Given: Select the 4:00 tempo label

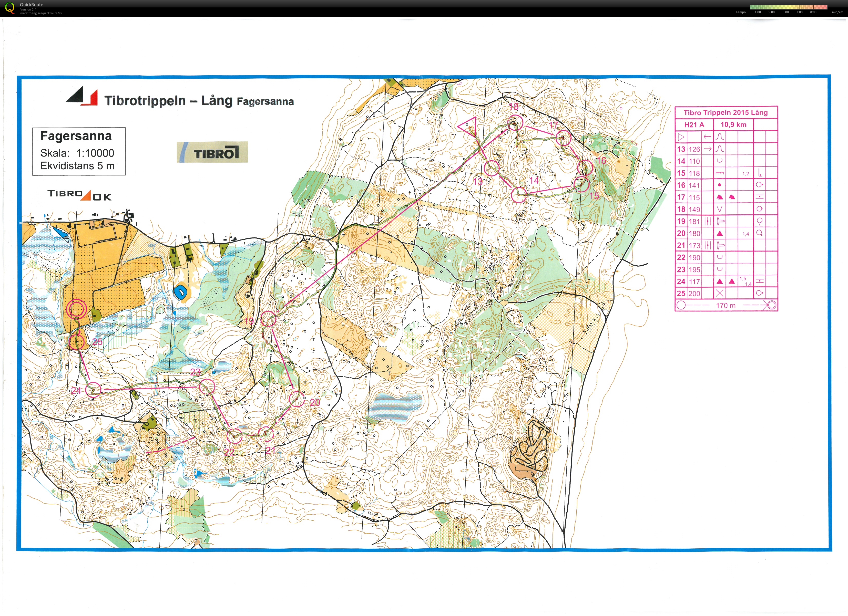Looking at the screenshot, I should click(758, 12).
